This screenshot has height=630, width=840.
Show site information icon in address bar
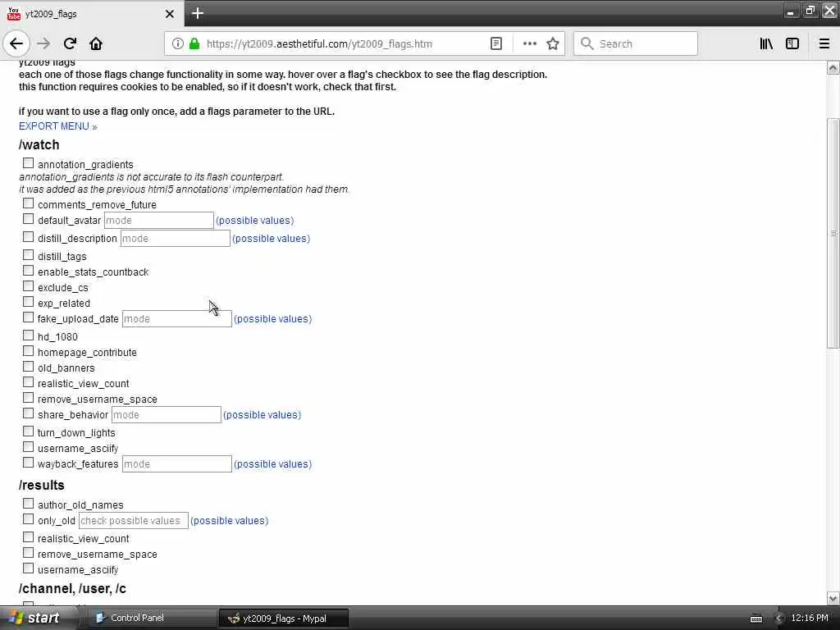(177, 44)
